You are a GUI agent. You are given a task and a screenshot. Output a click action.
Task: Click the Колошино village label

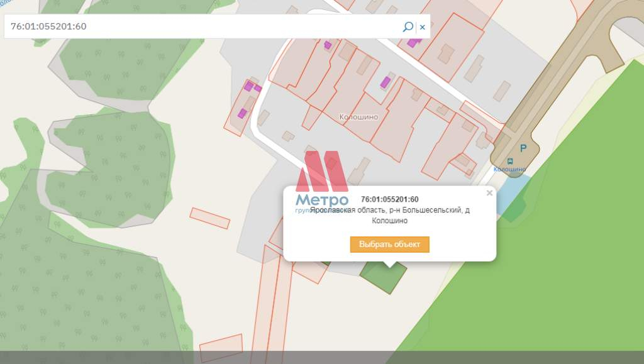358,117
